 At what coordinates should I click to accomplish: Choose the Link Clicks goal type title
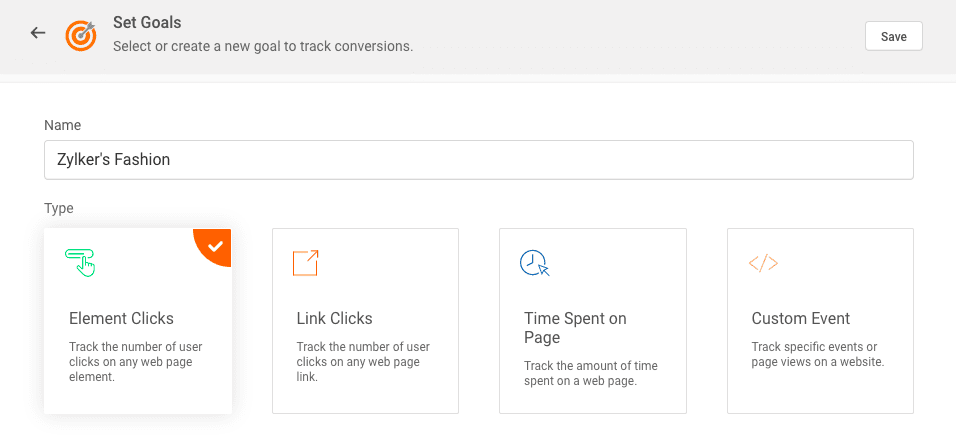point(334,319)
